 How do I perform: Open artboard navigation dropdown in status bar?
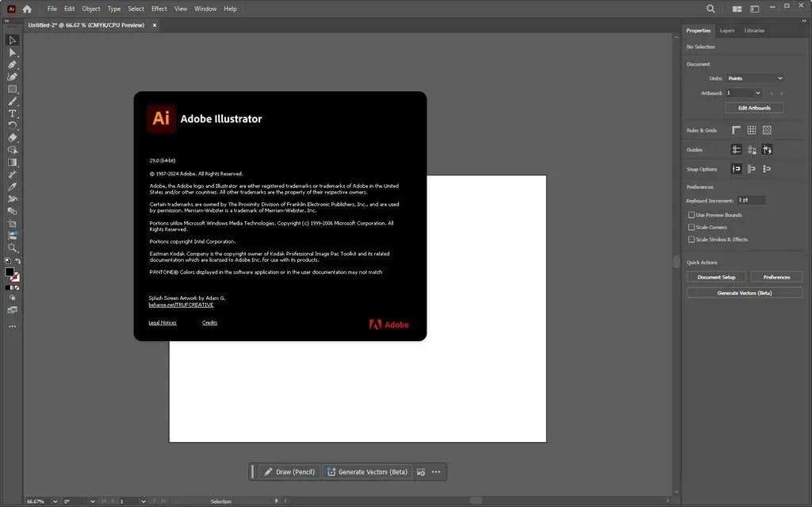[x=144, y=501]
